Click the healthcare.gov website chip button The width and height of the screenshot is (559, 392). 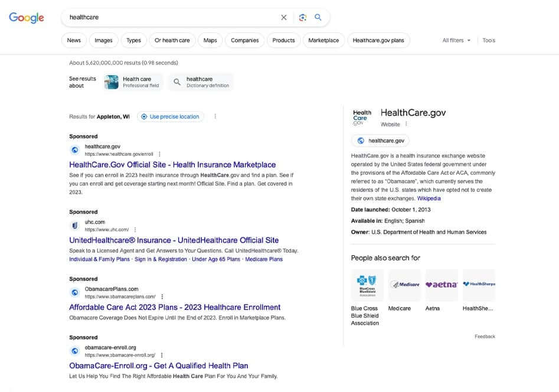tap(380, 141)
